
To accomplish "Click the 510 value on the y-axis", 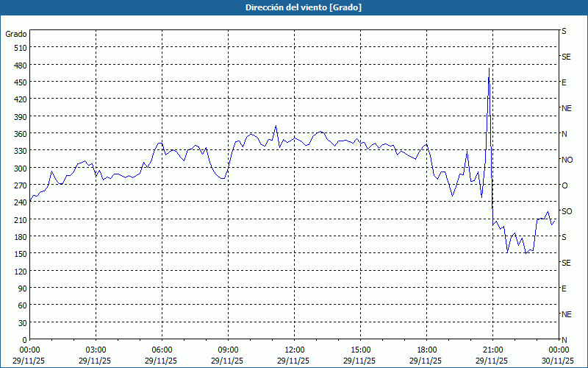I will coord(19,48).
